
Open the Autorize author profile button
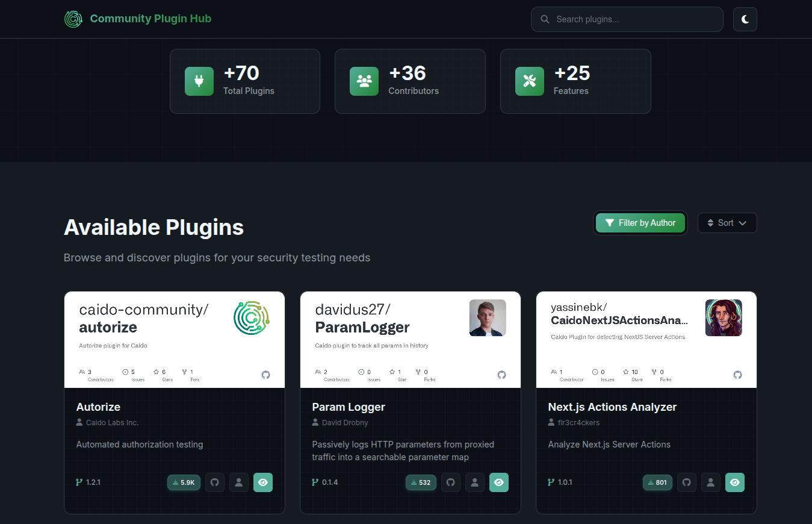click(x=239, y=482)
